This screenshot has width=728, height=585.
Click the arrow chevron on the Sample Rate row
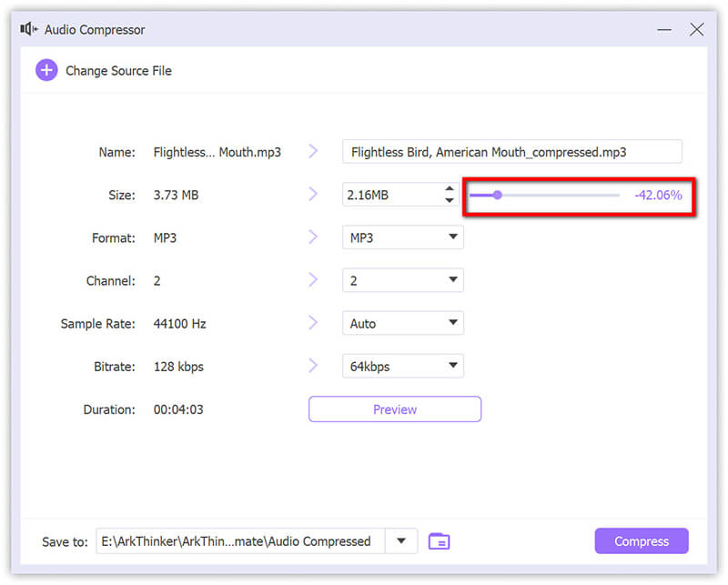(x=313, y=322)
